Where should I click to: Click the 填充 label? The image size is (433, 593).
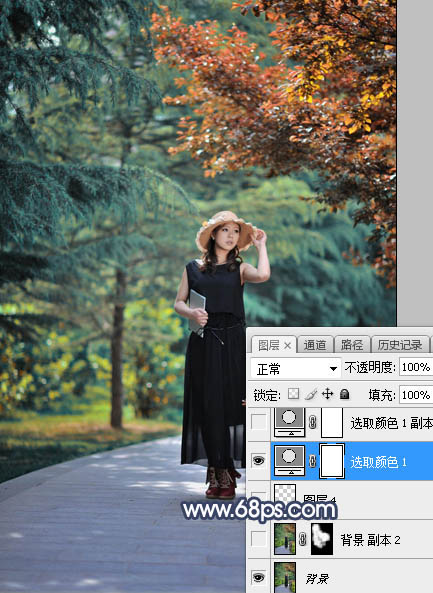(382, 395)
